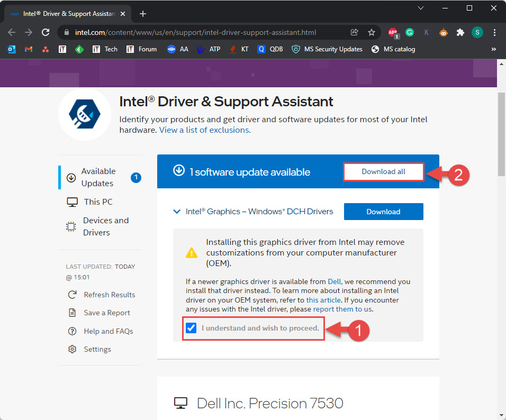Open the Extensions puzzle piece menu
This screenshot has height=420, width=506.
pyautogui.click(x=460, y=32)
